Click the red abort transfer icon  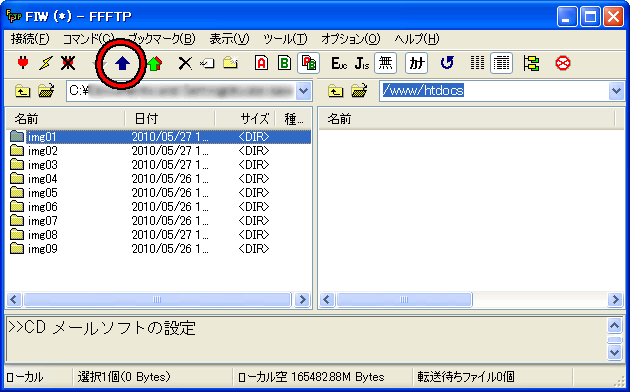(562, 63)
